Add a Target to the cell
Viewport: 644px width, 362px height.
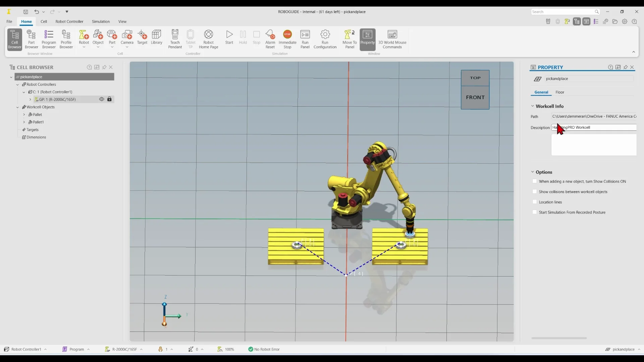[x=142, y=37]
